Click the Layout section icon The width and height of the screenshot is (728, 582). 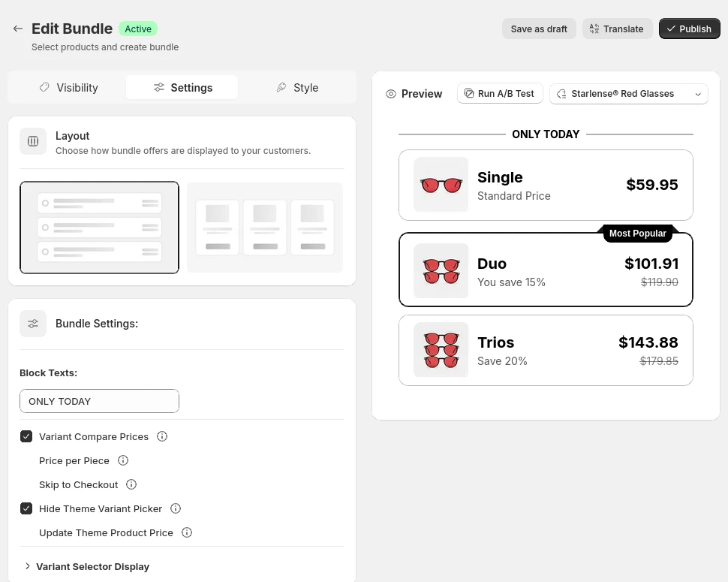point(33,141)
